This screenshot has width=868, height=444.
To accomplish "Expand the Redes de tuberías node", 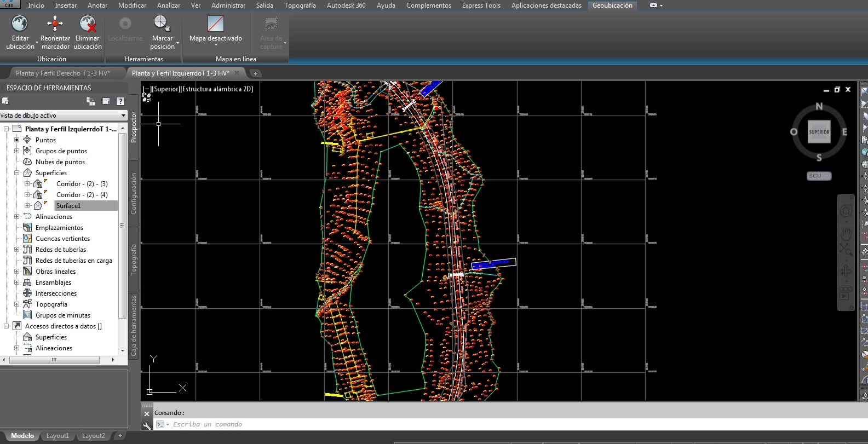I will [17, 250].
